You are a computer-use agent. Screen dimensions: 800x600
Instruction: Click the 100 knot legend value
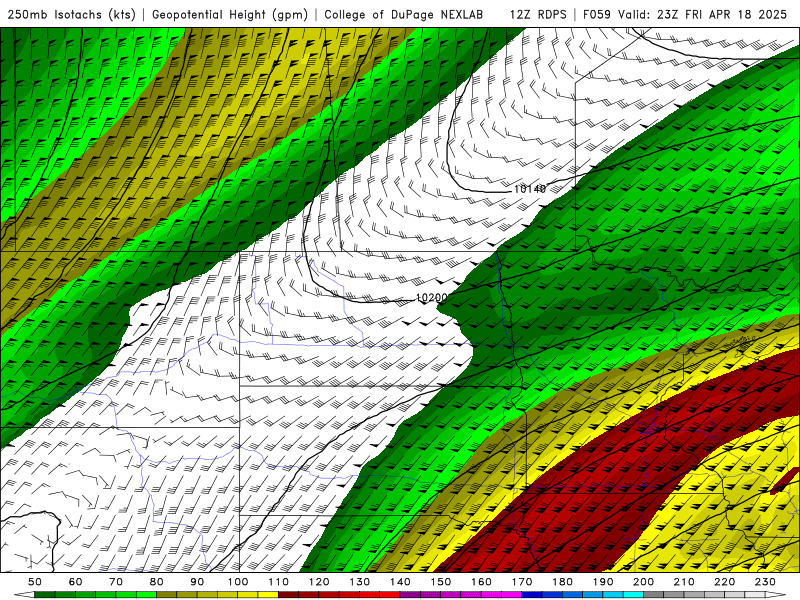pyautogui.click(x=238, y=582)
